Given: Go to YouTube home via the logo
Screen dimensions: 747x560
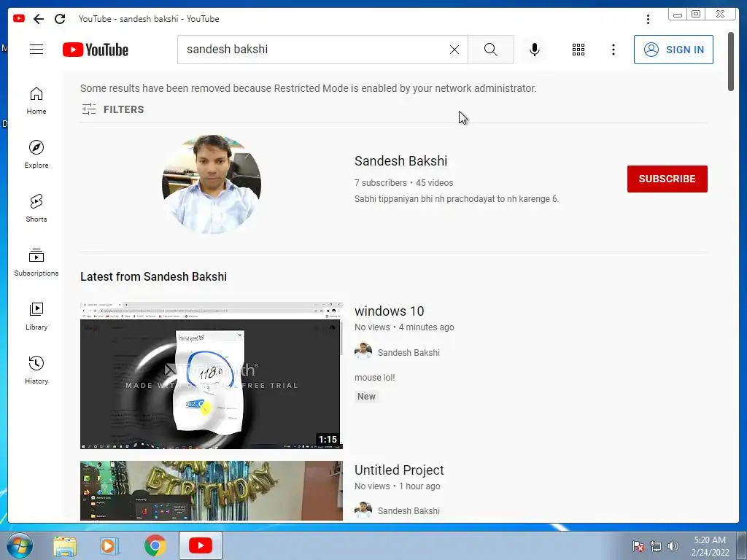Looking at the screenshot, I should 96,50.
